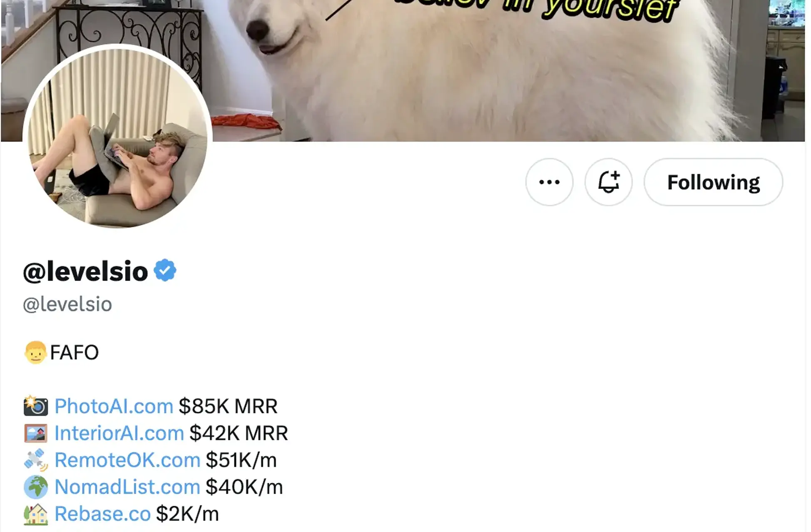Open the three-dot more options menu
The width and height of the screenshot is (811, 532).
coord(549,182)
